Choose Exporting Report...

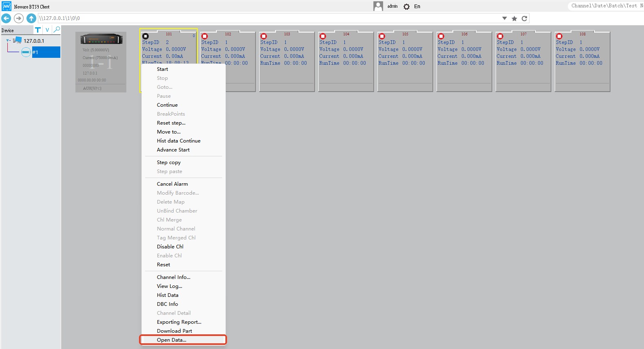(183, 322)
